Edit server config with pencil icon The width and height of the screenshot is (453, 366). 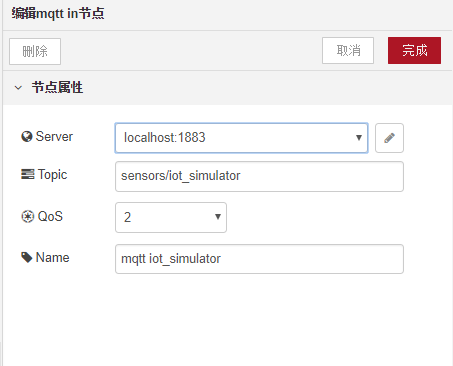389,138
